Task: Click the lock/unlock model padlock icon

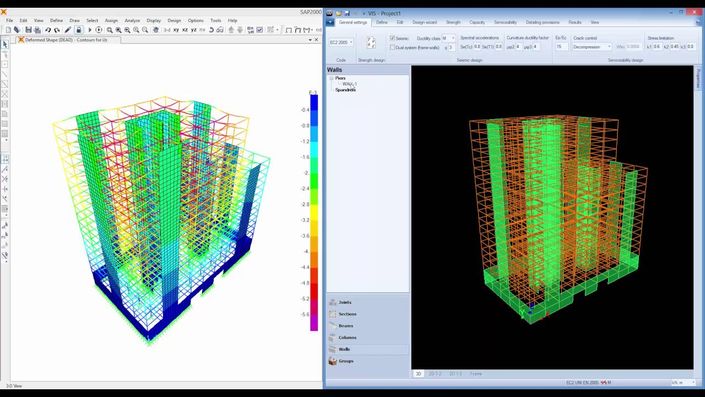Action: [78, 30]
